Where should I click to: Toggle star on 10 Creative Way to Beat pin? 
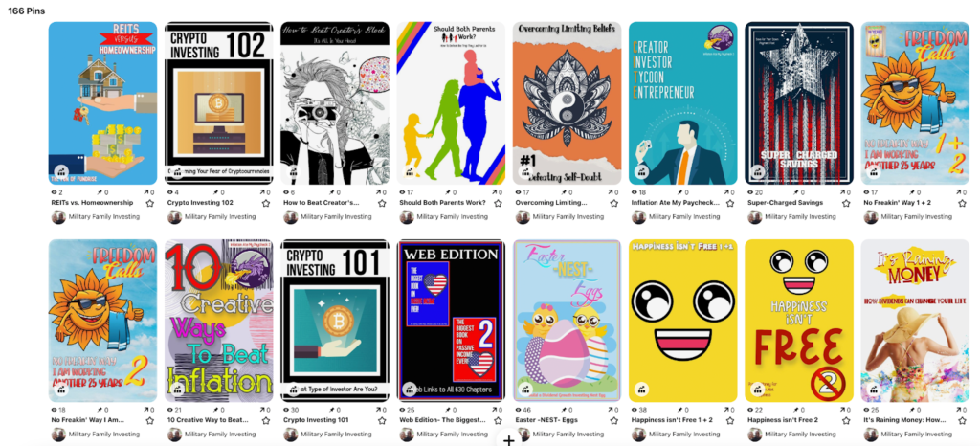click(x=266, y=420)
